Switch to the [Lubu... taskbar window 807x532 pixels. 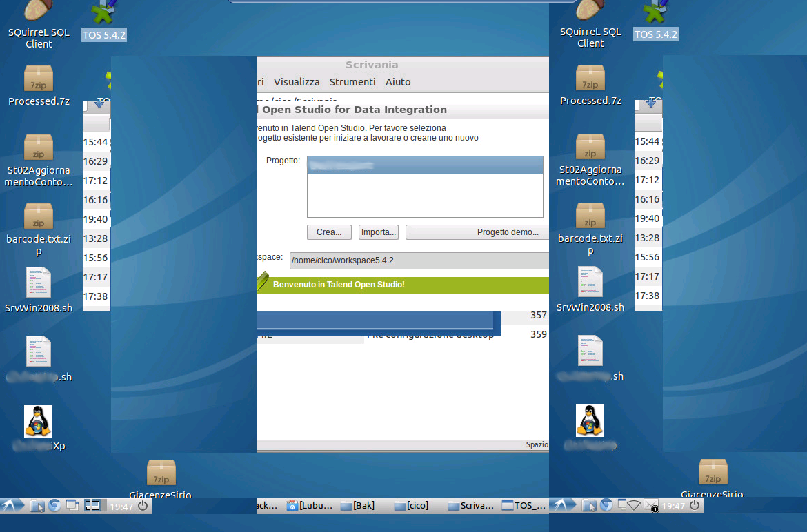tap(310, 506)
